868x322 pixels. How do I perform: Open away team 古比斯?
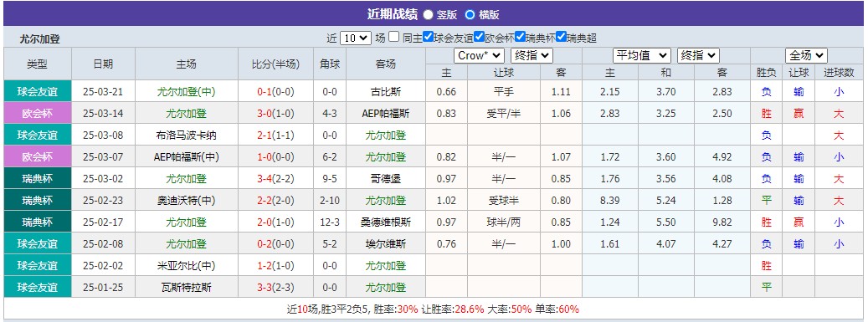click(385, 92)
